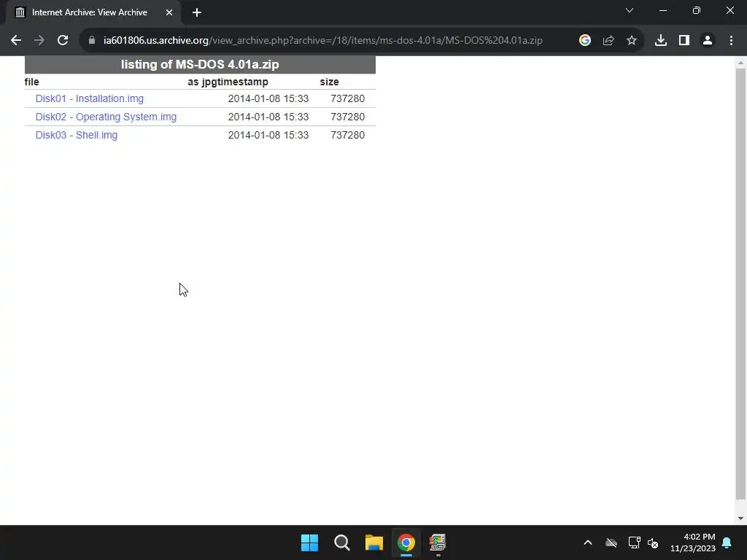
Task: Open the notification bell icon
Action: [727, 542]
